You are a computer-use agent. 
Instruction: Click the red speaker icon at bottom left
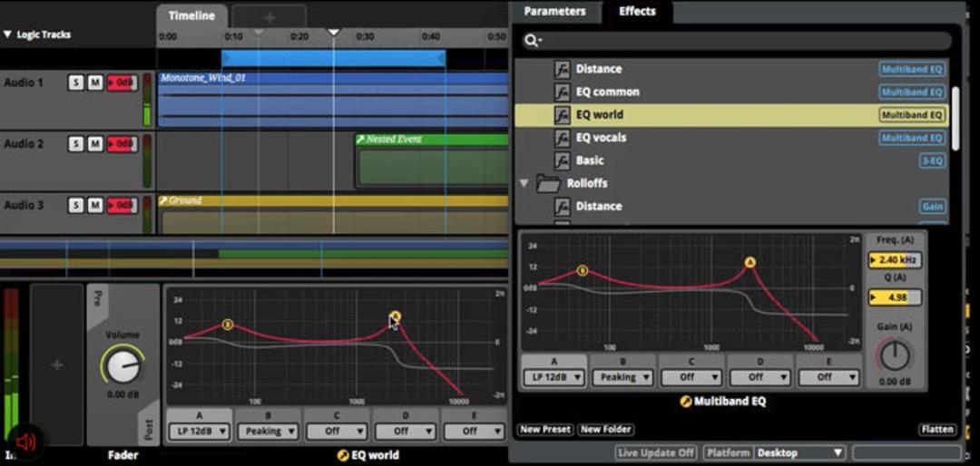click(25, 443)
